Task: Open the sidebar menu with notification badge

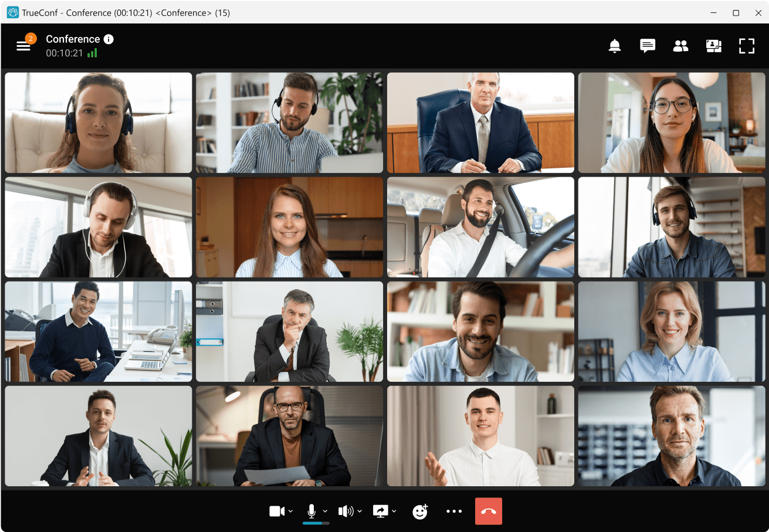Action: 23,45
